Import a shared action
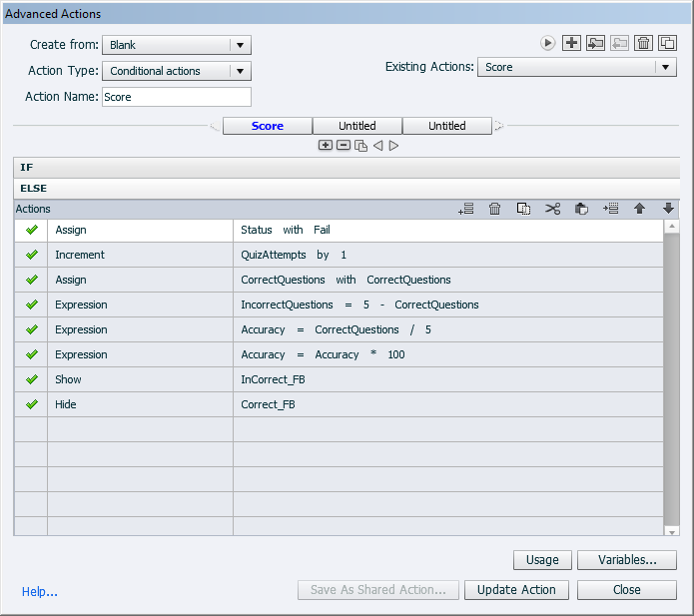 tap(596, 43)
